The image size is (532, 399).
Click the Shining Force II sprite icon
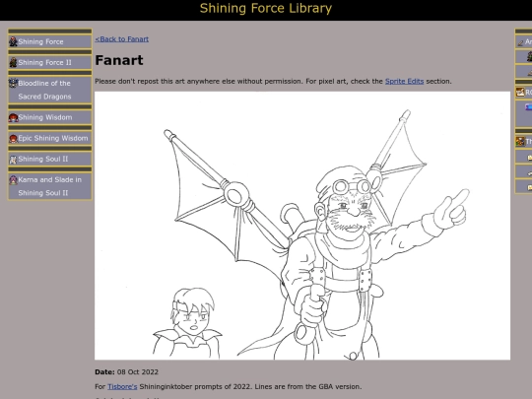coord(13,62)
